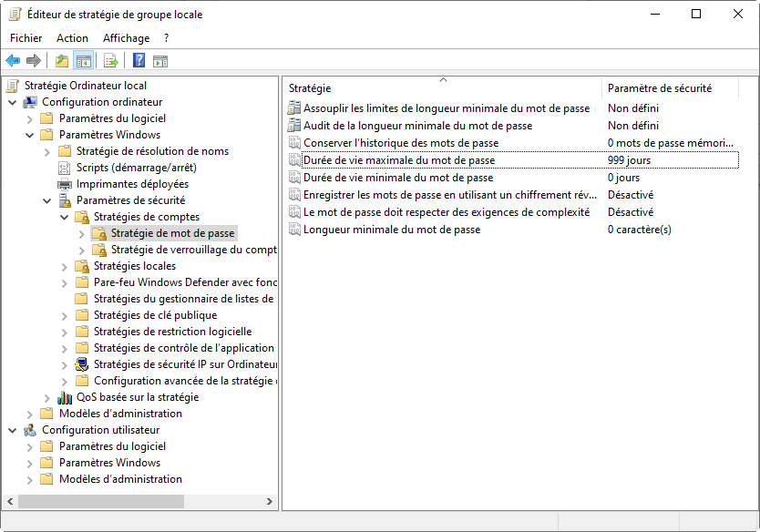Open Help via blue question mark icon
Screen dimensions: 760x532
(x=139, y=60)
